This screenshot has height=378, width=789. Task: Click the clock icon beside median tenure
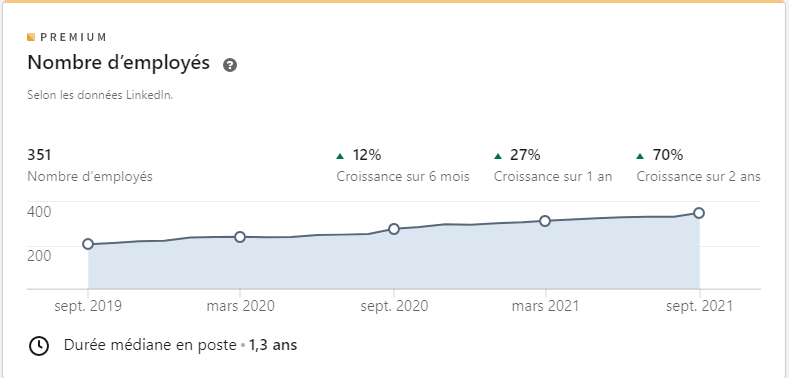[39, 346]
